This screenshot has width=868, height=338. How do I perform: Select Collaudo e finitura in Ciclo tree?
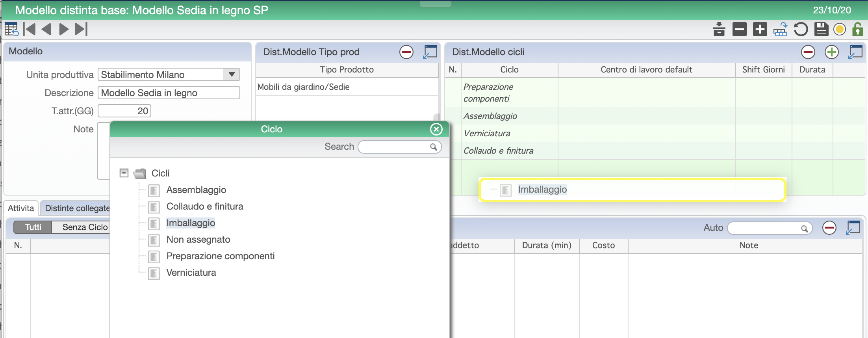205,206
